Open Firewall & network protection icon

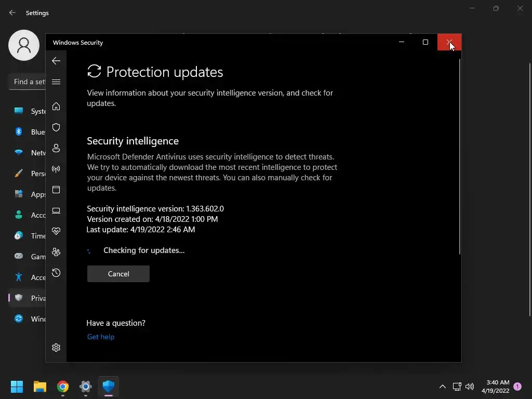tap(56, 169)
